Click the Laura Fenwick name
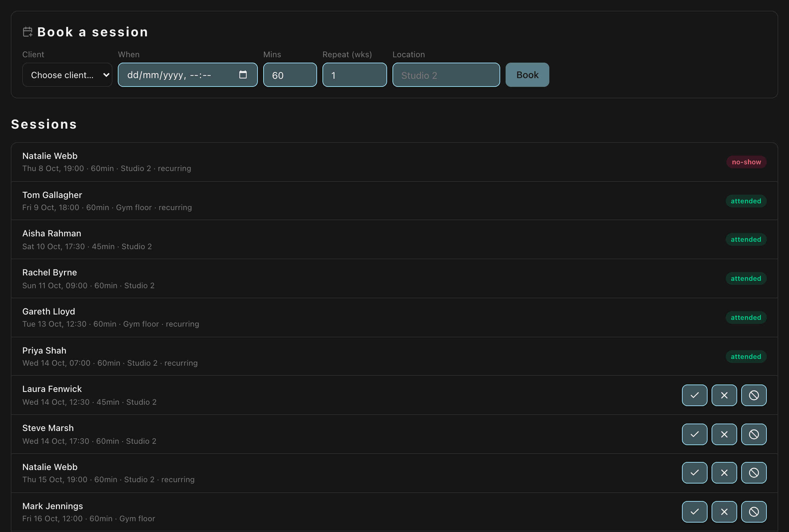 pos(52,389)
